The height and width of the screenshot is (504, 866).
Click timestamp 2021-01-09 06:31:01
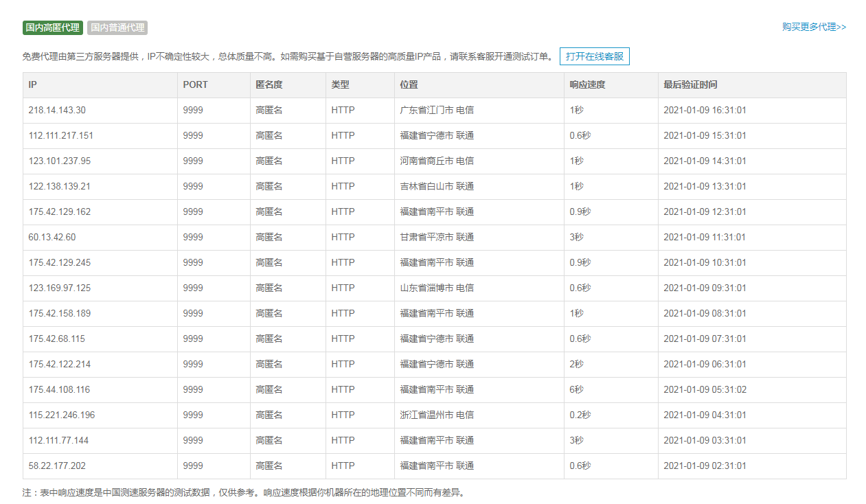(x=705, y=365)
